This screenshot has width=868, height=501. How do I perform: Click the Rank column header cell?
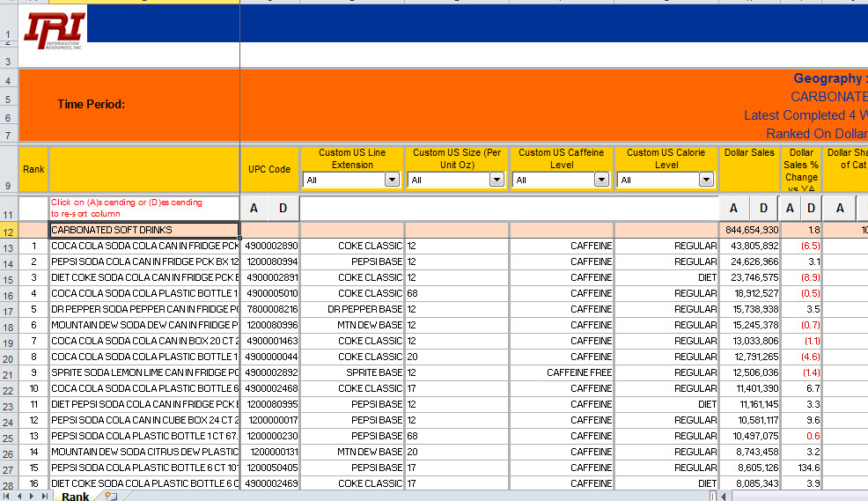pyautogui.click(x=33, y=169)
